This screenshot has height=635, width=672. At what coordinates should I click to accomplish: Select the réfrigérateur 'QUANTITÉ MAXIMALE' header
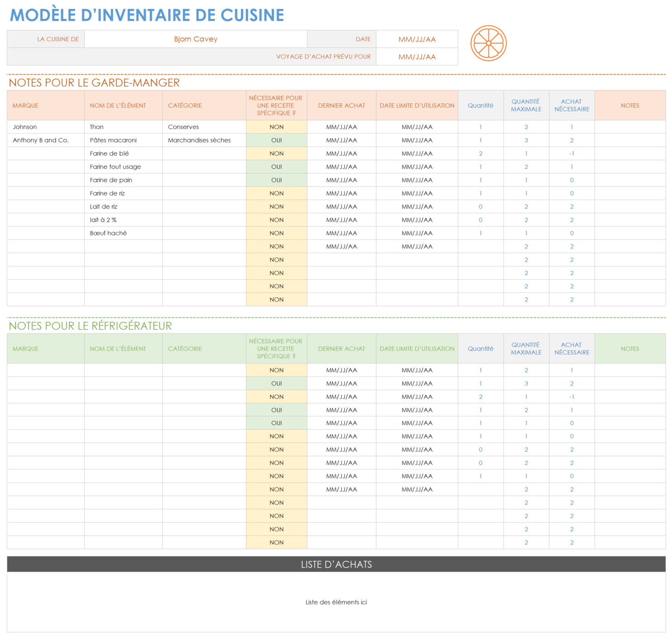pos(526,349)
